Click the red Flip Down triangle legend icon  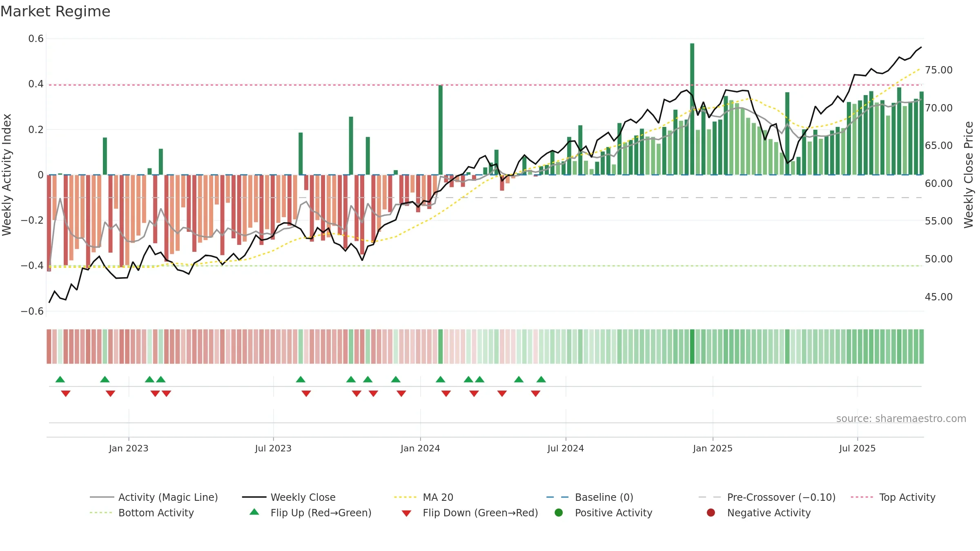(x=406, y=513)
